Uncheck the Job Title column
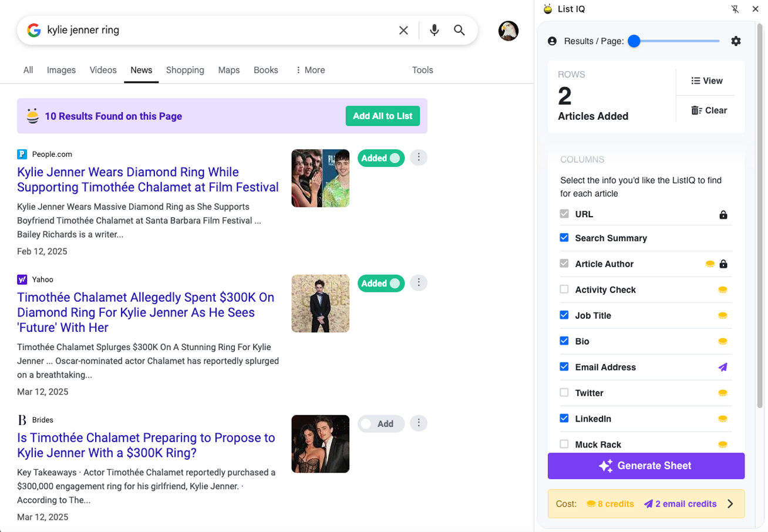 564,315
